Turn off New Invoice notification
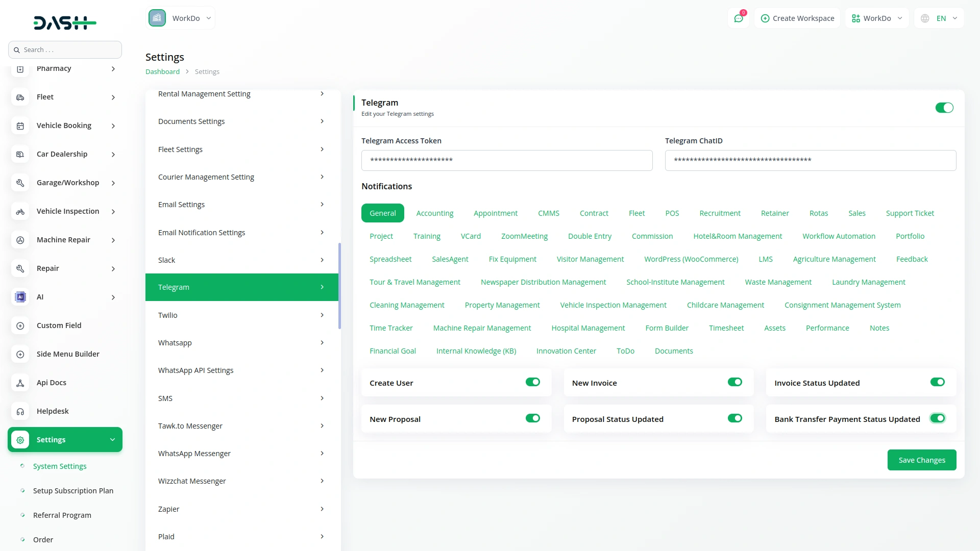This screenshot has height=551, width=980. pos(734,382)
